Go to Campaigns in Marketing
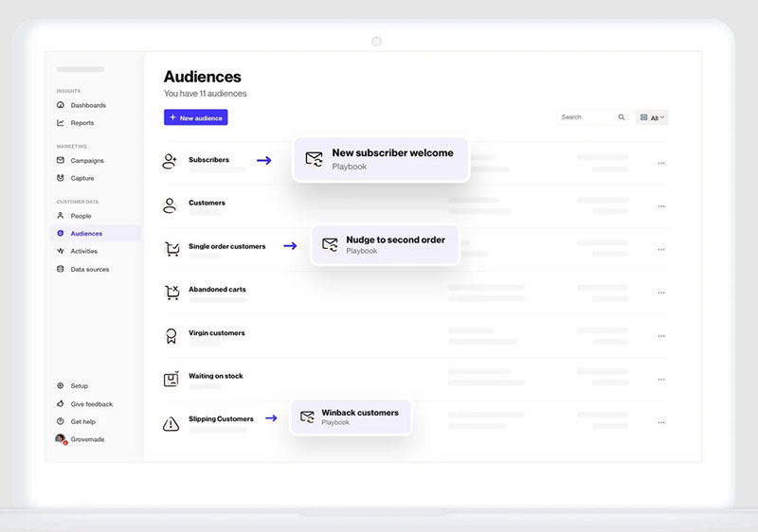 pyautogui.click(x=87, y=160)
